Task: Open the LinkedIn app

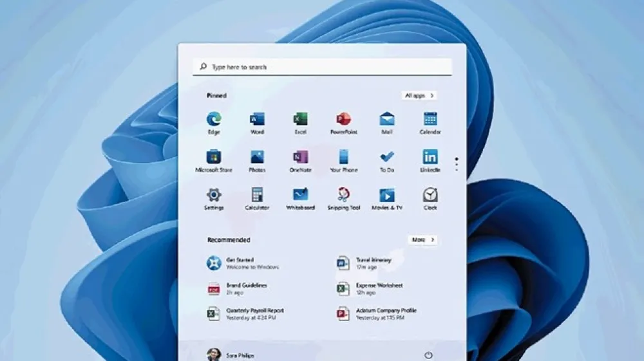Action: click(430, 160)
